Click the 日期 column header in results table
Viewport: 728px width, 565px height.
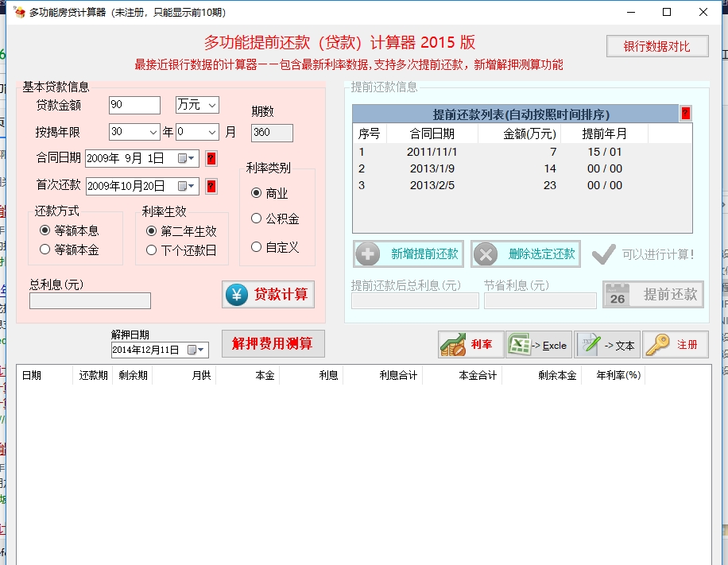pyautogui.click(x=45, y=375)
